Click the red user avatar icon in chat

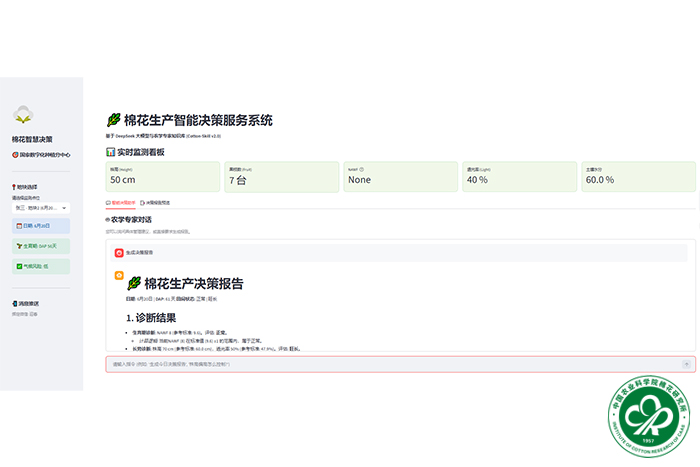[x=119, y=253]
